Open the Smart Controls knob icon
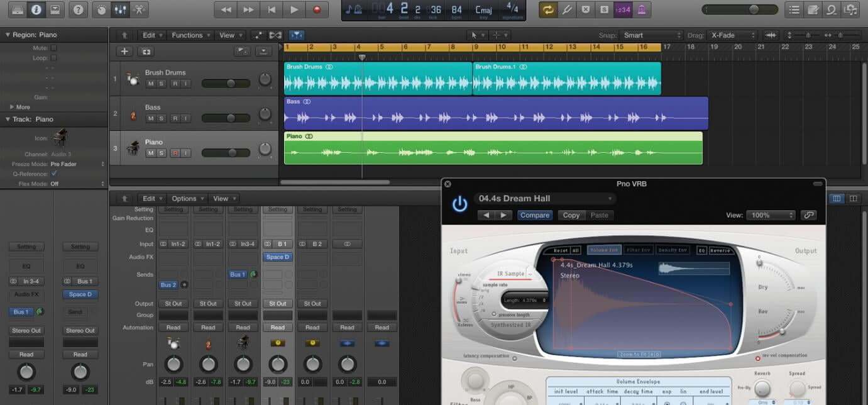Viewport: 868px width, 405px height. coord(100,9)
